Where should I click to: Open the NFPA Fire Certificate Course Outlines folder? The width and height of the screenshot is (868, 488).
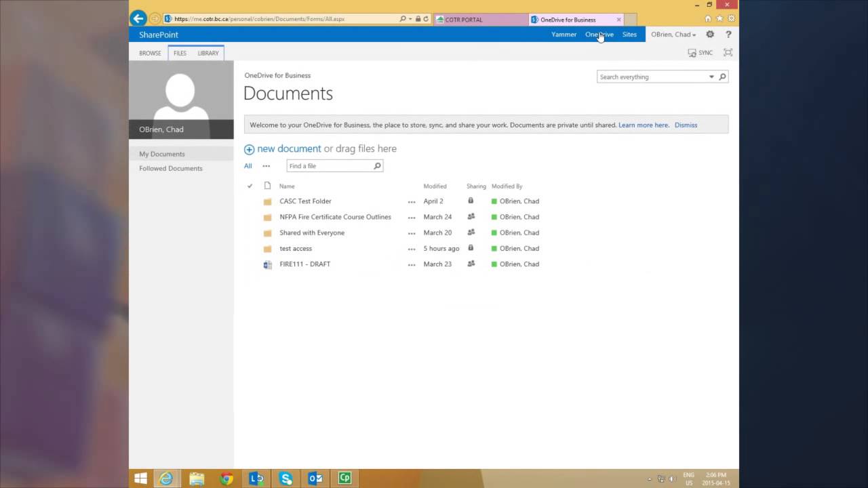[335, 217]
